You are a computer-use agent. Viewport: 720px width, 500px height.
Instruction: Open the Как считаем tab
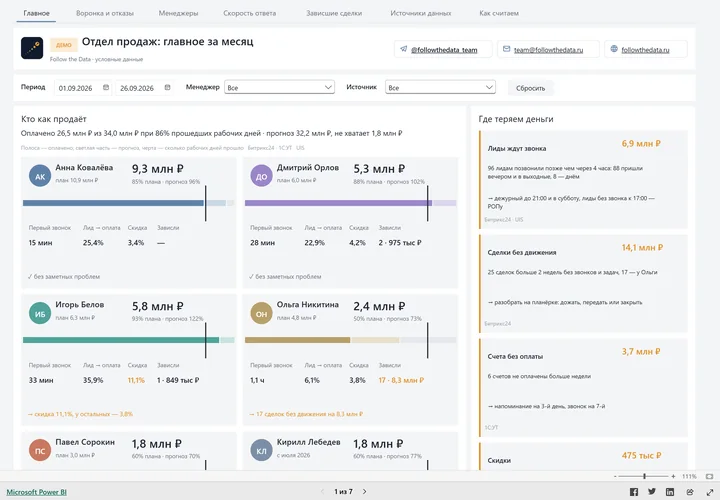pyautogui.click(x=499, y=13)
